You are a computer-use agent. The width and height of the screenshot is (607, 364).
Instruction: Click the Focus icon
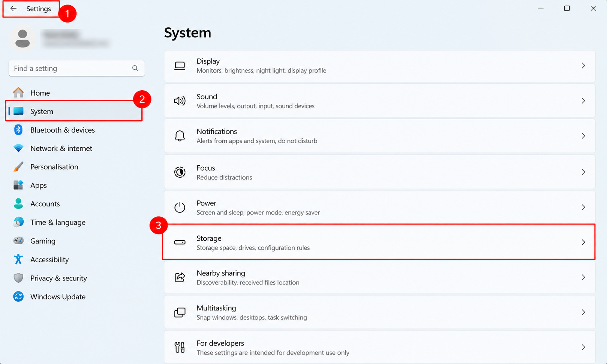tap(180, 172)
